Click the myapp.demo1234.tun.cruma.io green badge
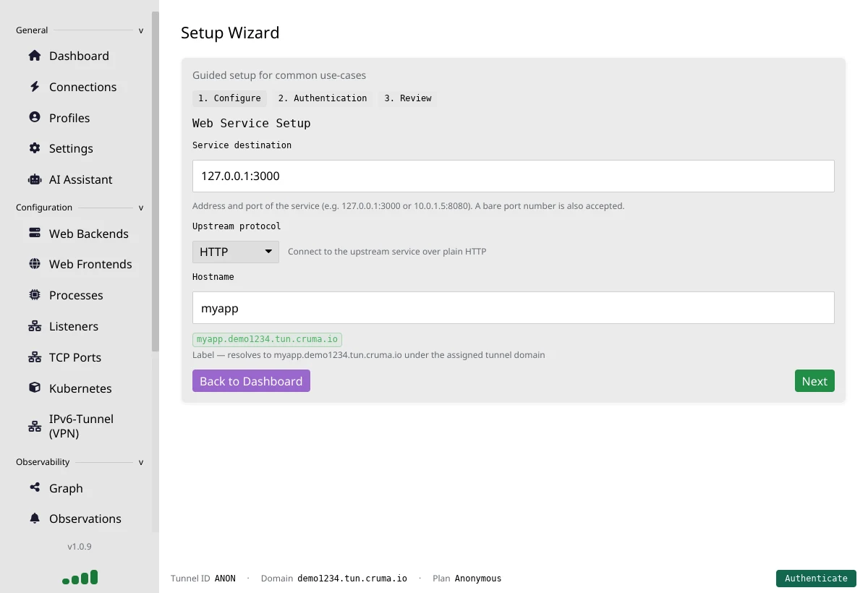 267,339
